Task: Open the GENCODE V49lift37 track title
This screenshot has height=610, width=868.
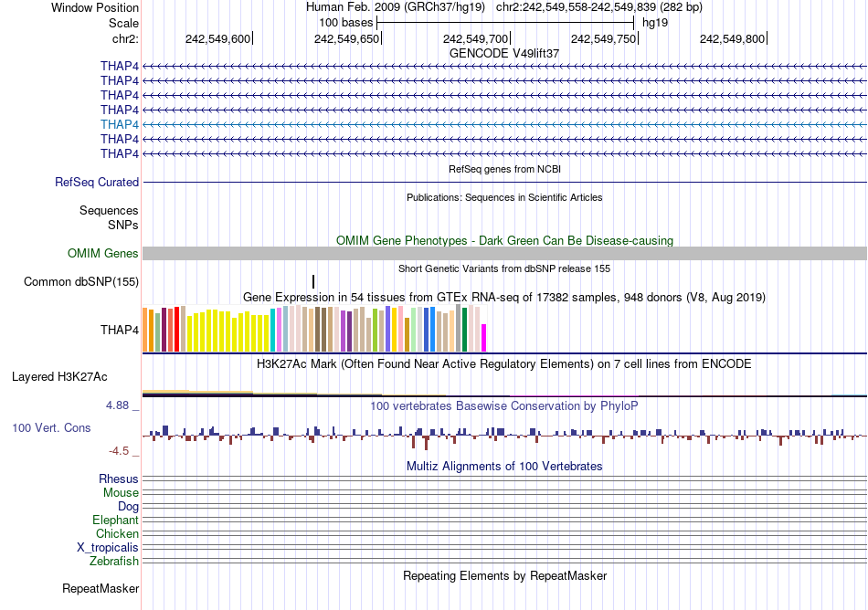Action: click(x=504, y=53)
